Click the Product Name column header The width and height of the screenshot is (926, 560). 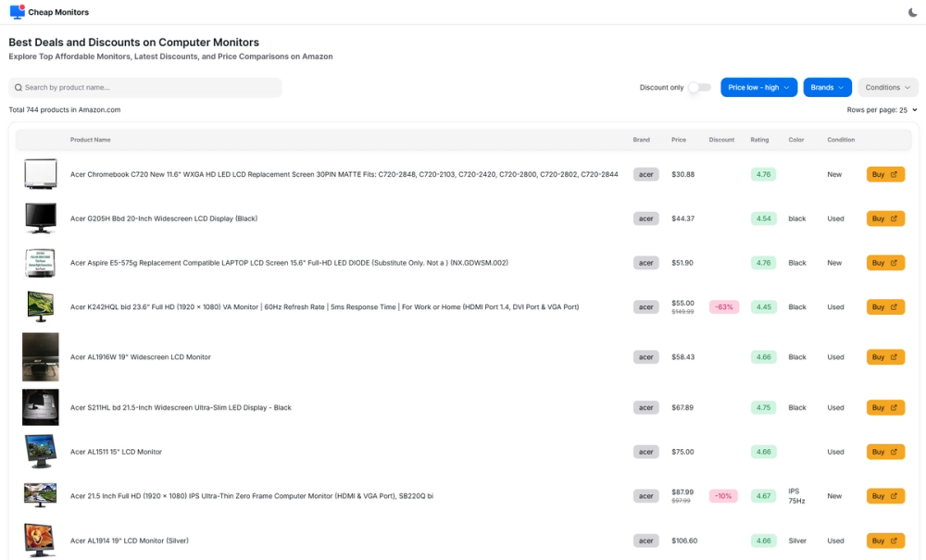point(91,140)
